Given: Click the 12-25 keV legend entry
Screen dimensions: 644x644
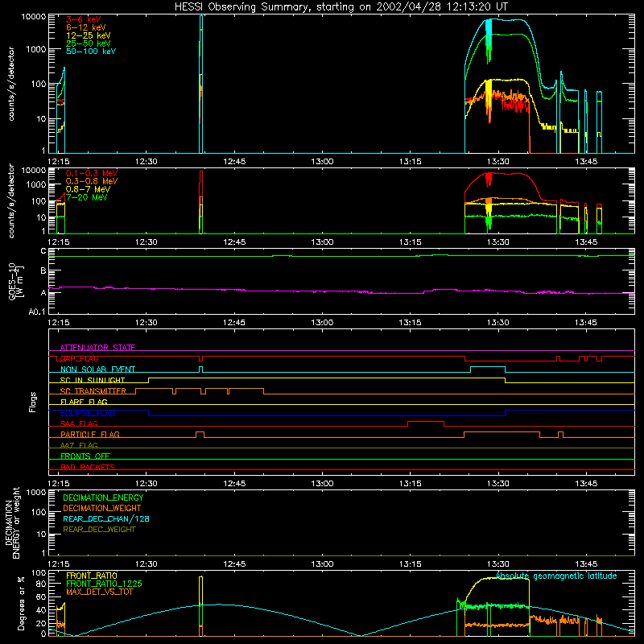Looking at the screenshot, I should [x=88, y=35].
